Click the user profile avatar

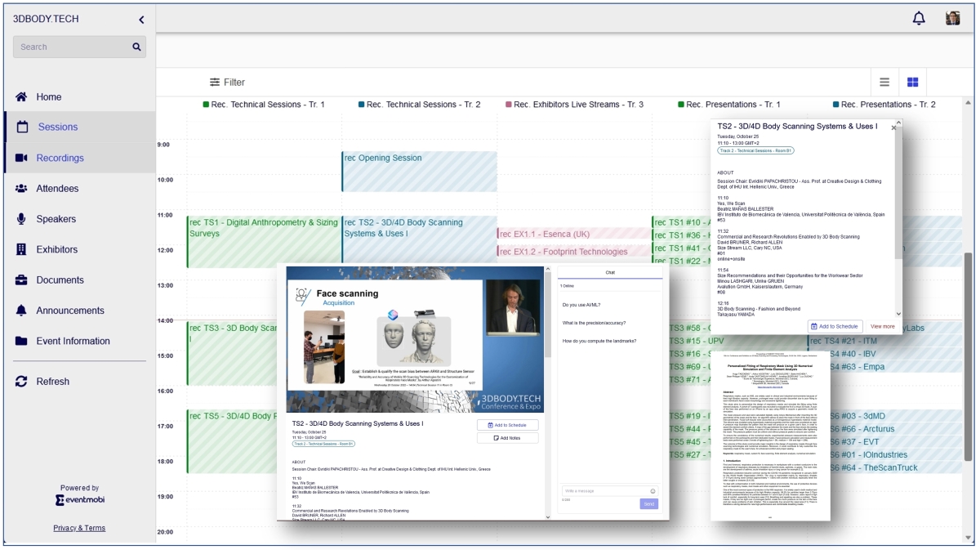pyautogui.click(x=952, y=18)
